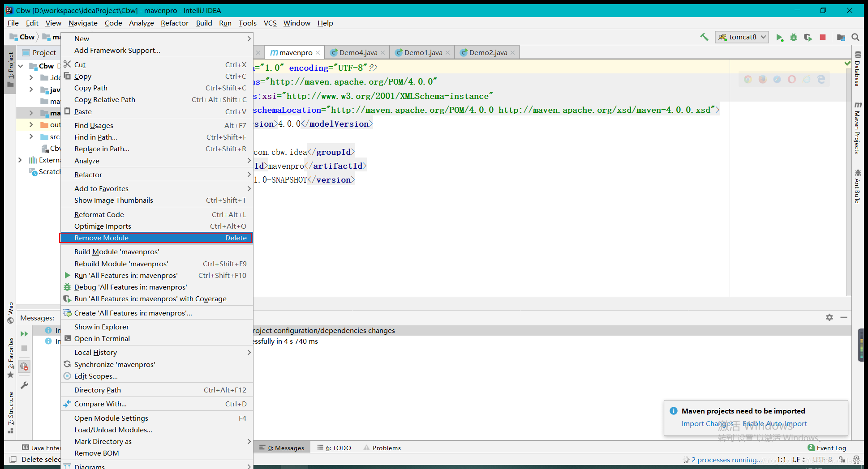The image size is (868, 469).
Task: Click the tool window toggle icon at bottom-left corner
Action: tap(13, 460)
